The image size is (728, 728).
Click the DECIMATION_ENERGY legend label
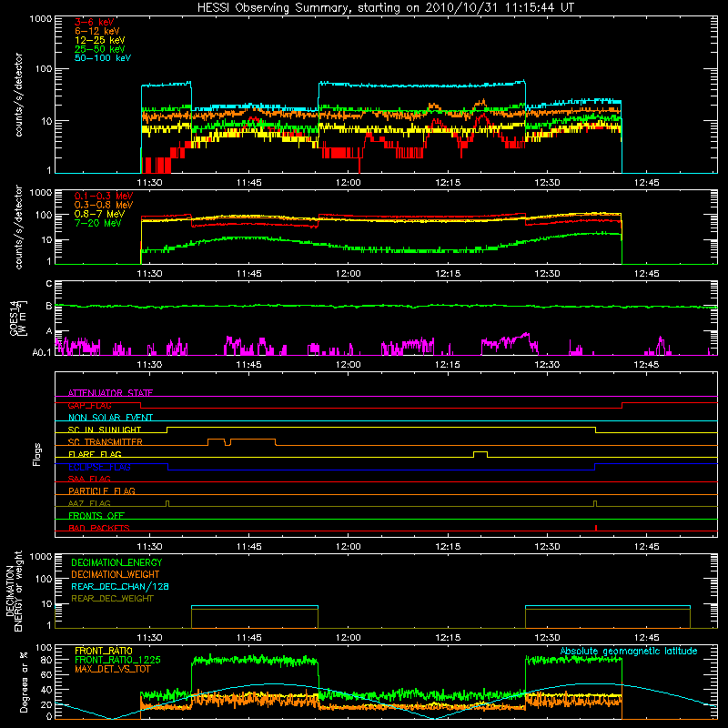(x=116, y=562)
